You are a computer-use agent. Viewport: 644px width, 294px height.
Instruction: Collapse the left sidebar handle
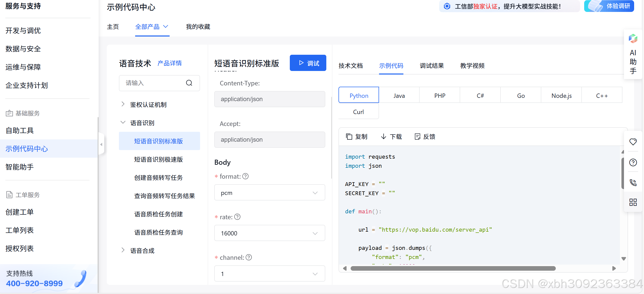click(x=101, y=144)
